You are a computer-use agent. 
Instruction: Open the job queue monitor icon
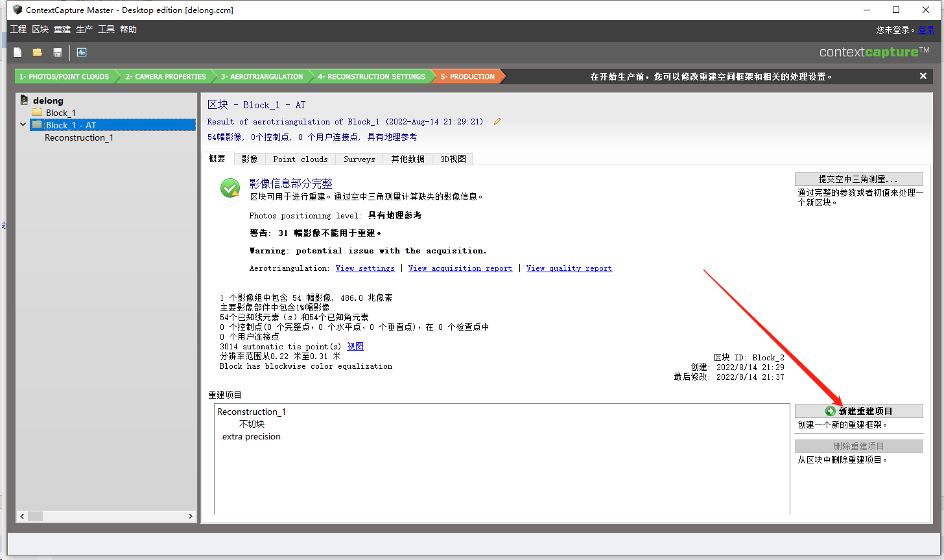point(82,52)
